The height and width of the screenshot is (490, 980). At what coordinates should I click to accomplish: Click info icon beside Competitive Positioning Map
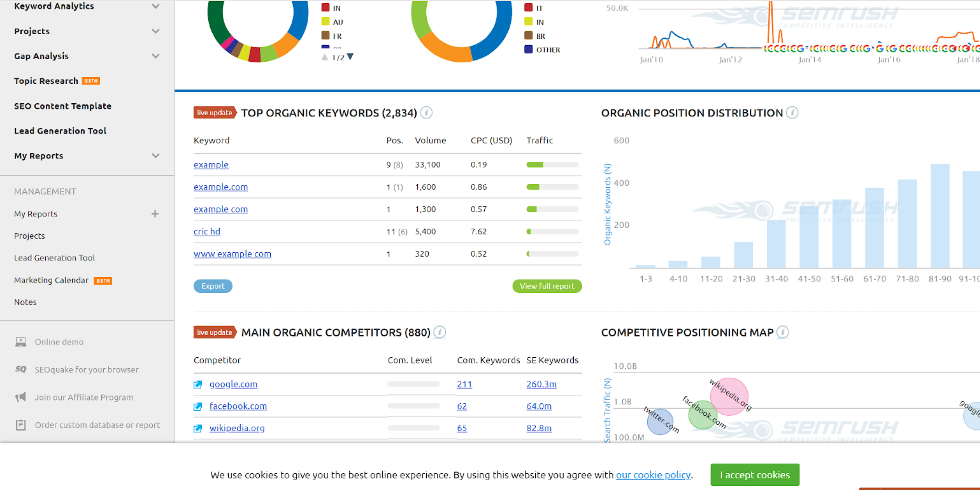[x=782, y=332]
